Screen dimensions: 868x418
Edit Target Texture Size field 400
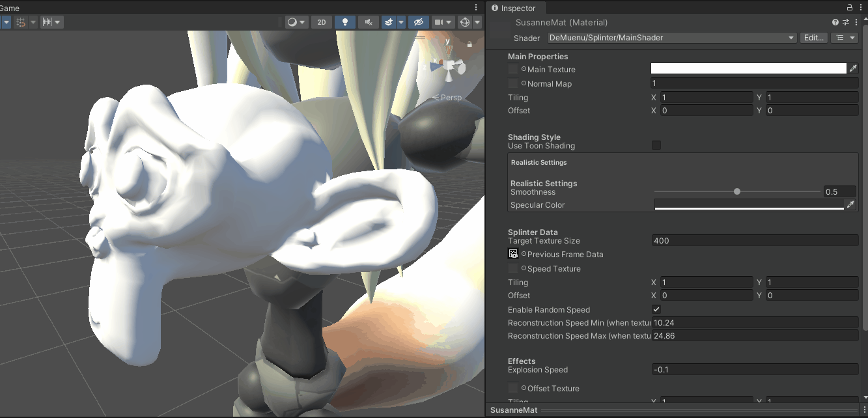point(755,240)
